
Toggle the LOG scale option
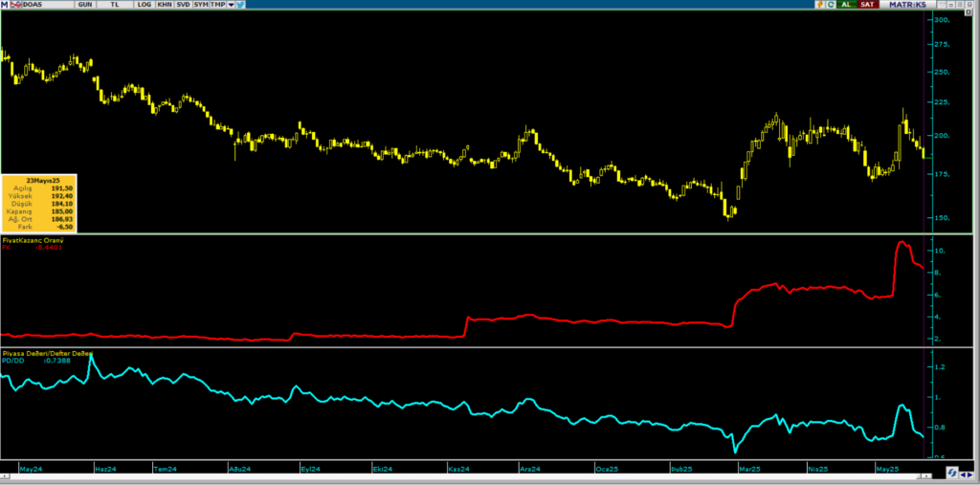[144, 5]
